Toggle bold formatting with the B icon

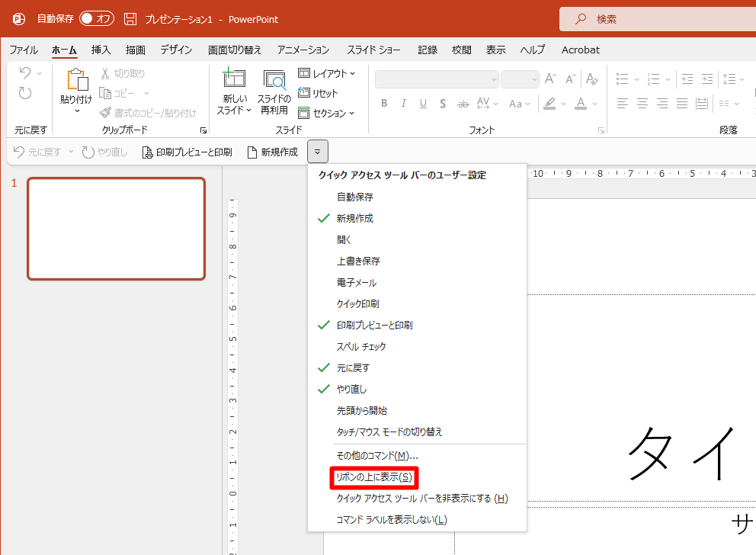tap(384, 104)
